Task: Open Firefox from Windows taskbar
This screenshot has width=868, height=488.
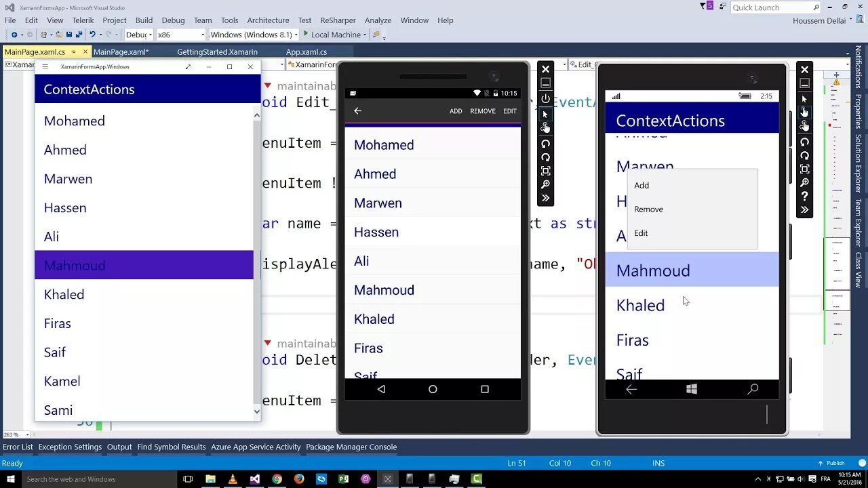Action: [x=299, y=479]
